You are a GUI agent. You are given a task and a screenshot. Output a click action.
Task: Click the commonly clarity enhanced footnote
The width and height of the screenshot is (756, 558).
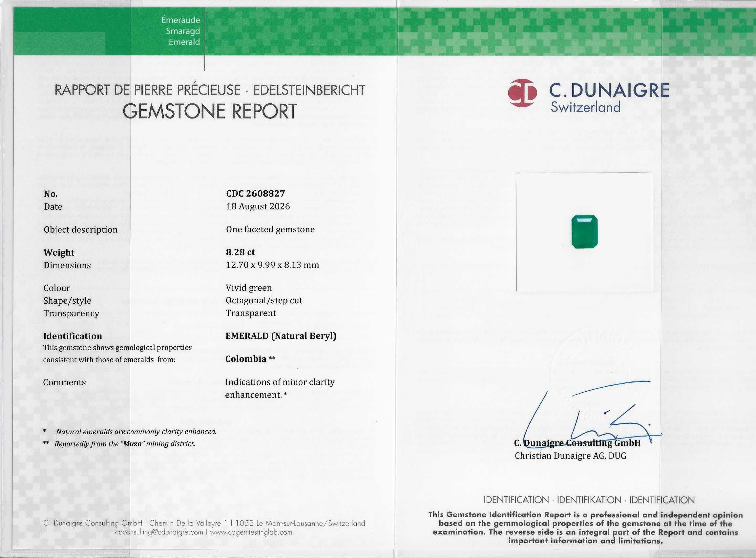pyautogui.click(x=130, y=432)
